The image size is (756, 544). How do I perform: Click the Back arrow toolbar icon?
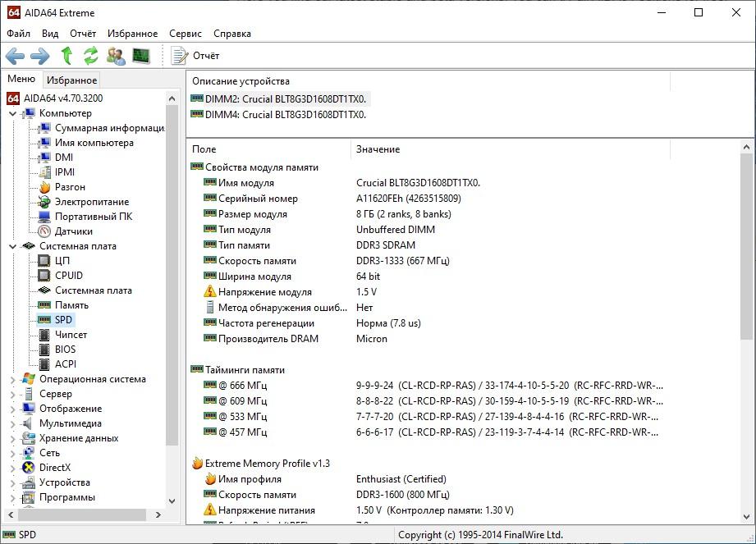point(15,56)
